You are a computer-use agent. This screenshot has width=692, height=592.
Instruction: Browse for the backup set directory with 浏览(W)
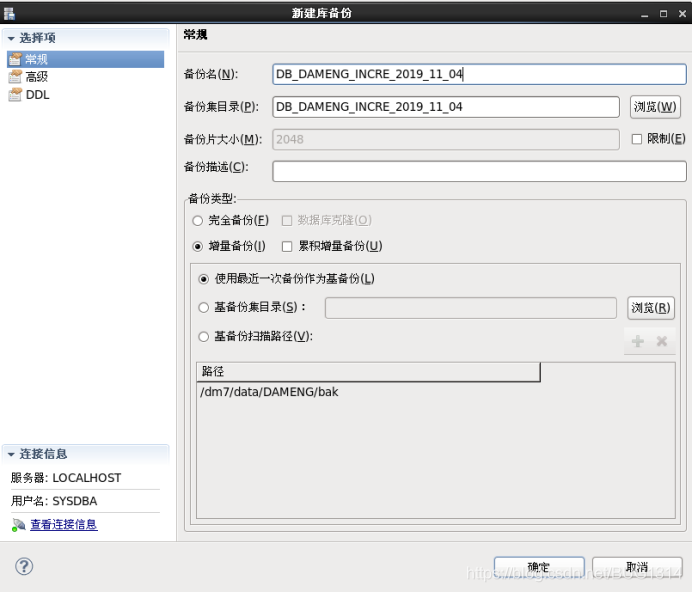click(655, 107)
